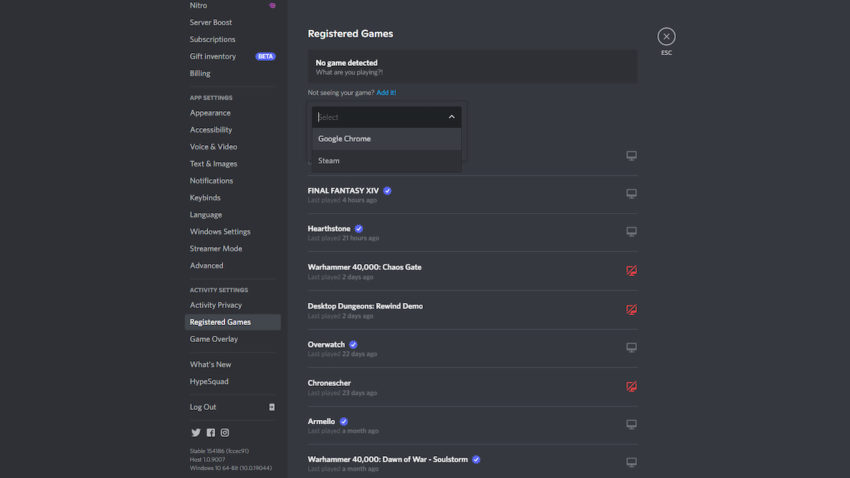Select Warhammer 40,000: Chaos Gate name
The width and height of the screenshot is (850, 478).
click(364, 267)
